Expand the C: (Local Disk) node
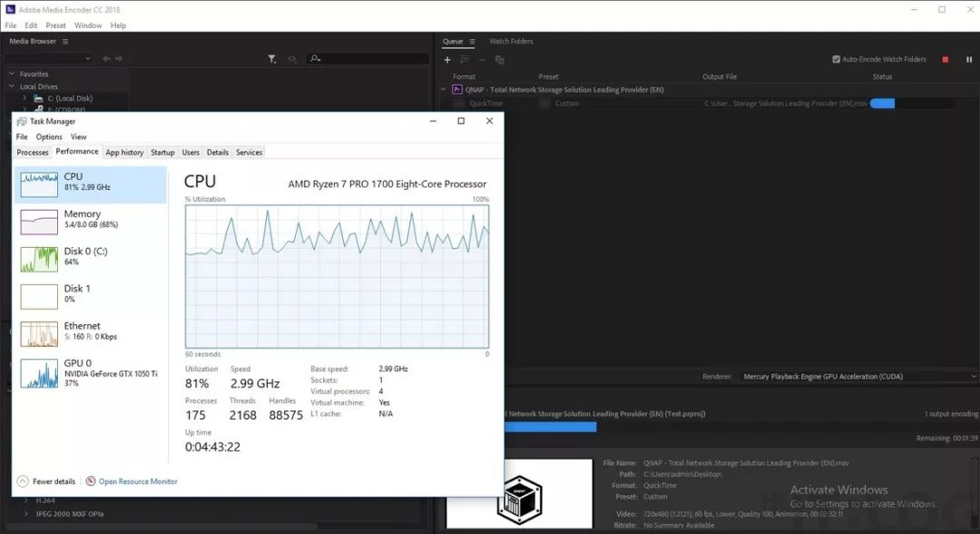Image resolution: width=980 pixels, height=534 pixels. click(x=24, y=98)
